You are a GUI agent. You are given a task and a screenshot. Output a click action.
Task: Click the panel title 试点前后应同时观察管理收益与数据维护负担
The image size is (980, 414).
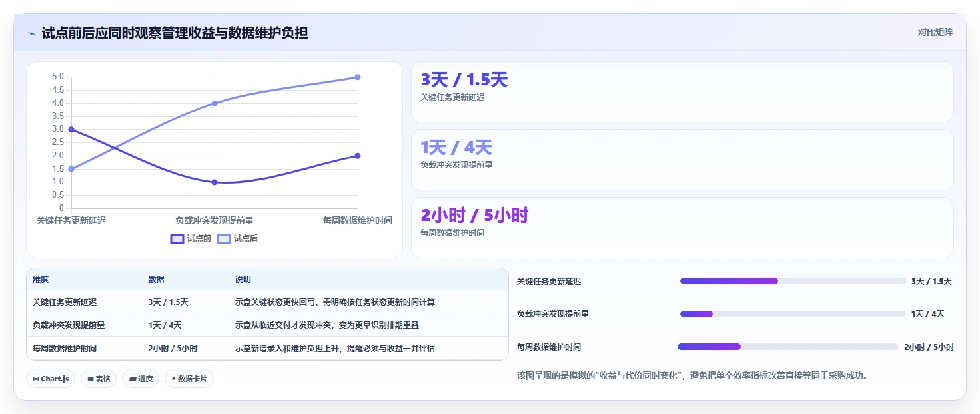pyautogui.click(x=175, y=33)
